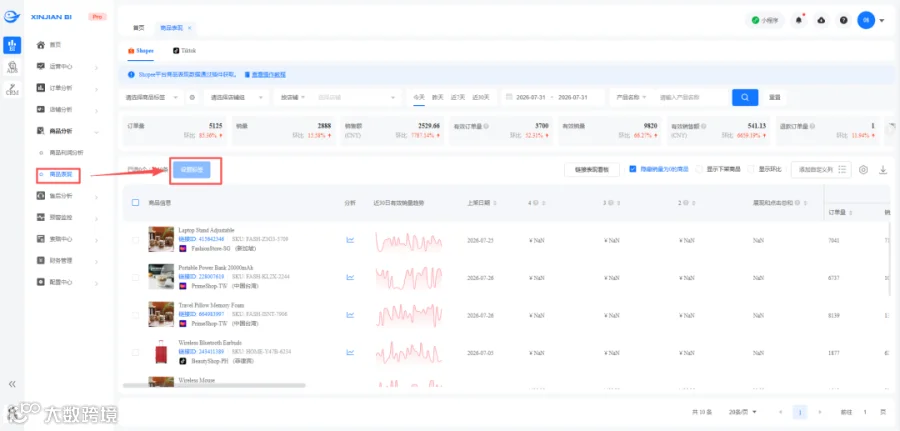Viewport: 900px width, 431px height.
Task: Select checkbox for Laptop Stand Adjustable row
Action: 135,240
